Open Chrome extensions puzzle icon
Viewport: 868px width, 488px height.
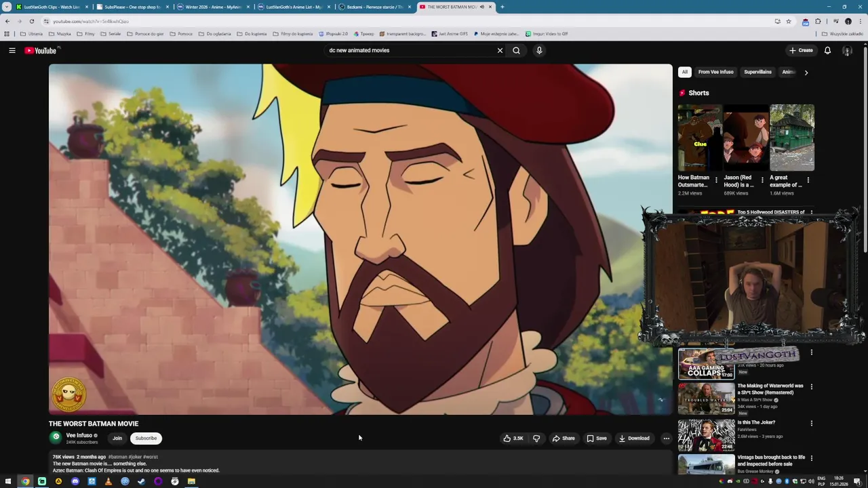pos(818,21)
